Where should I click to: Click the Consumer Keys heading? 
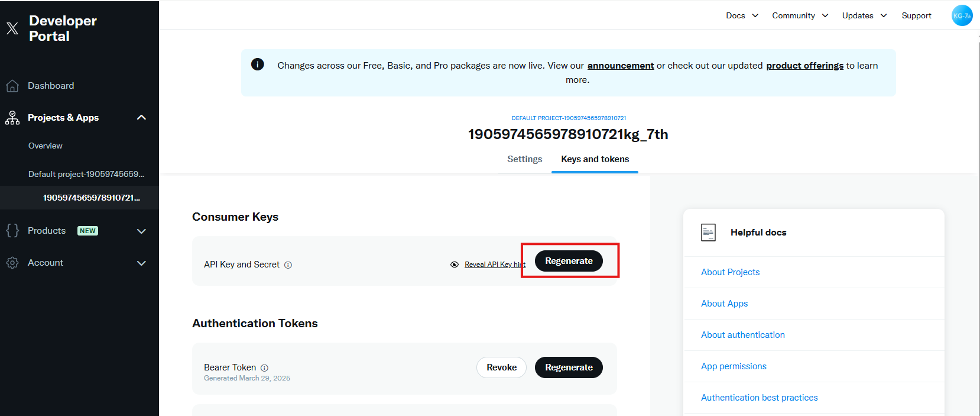tap(235, 217)
